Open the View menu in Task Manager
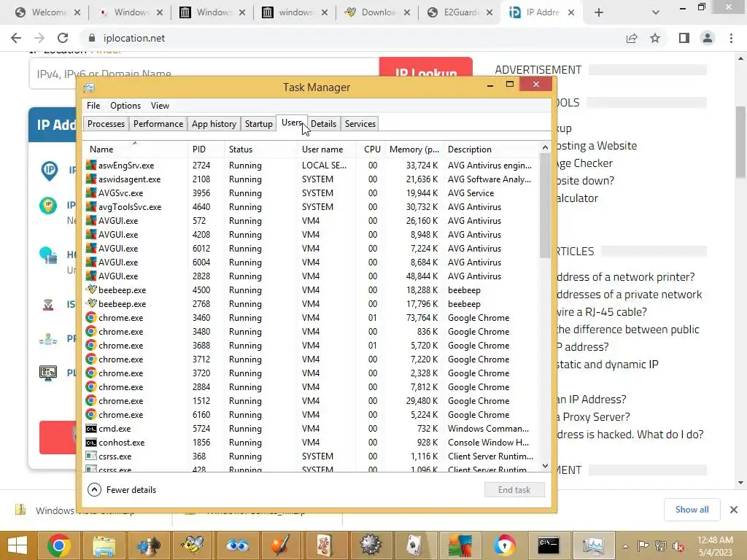 point(160,106)
